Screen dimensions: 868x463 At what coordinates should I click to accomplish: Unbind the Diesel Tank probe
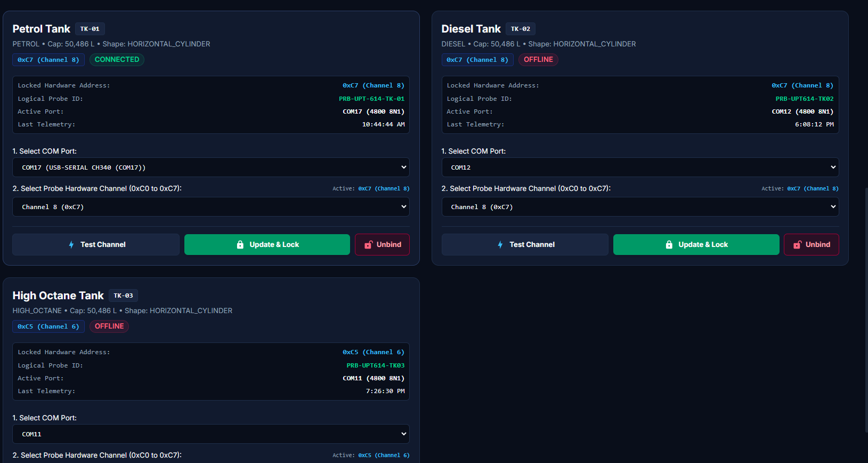812,245
